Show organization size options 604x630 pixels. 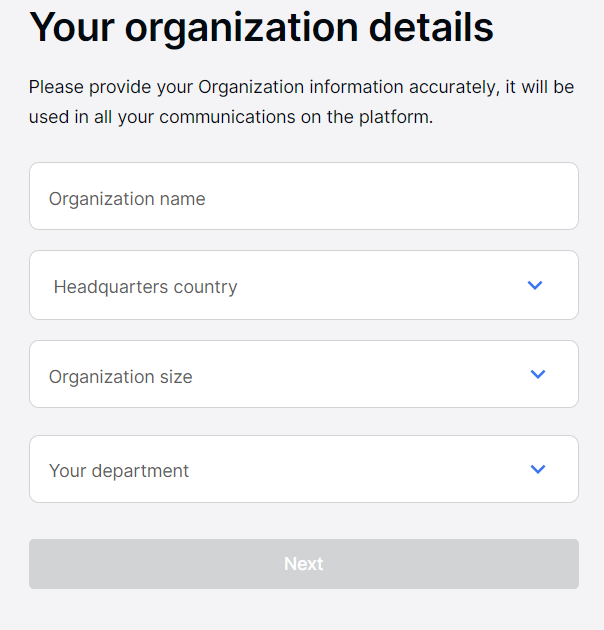pyautogui.click(x=303, y=375)
